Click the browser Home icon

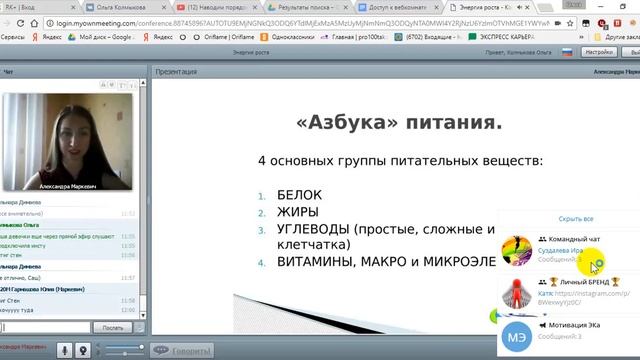[x=35, y=23]
